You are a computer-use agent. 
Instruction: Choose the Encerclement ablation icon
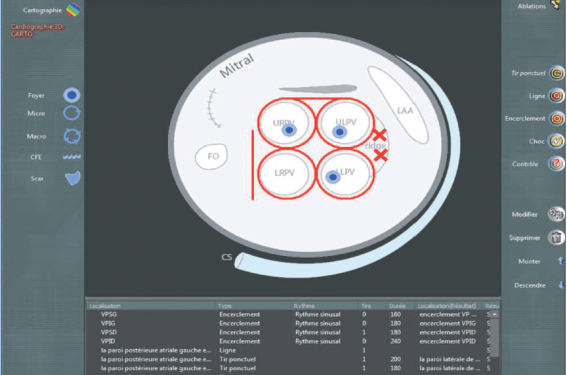(557, 118)
